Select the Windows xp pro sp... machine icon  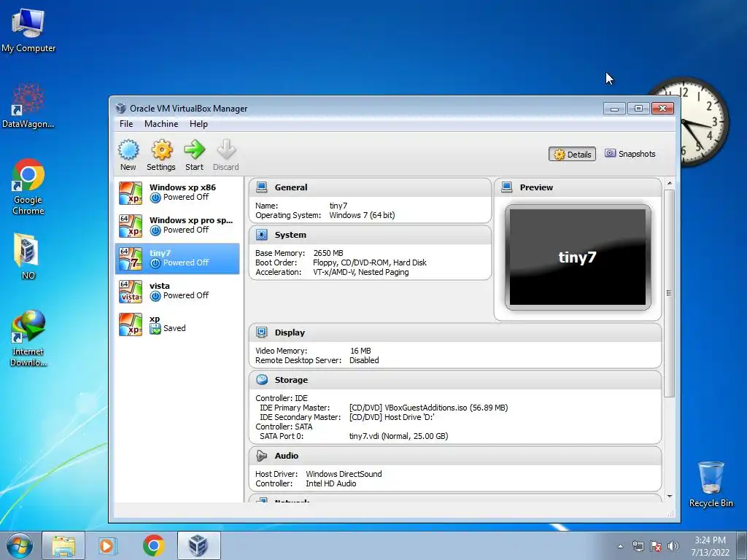(x=131, y=226)
